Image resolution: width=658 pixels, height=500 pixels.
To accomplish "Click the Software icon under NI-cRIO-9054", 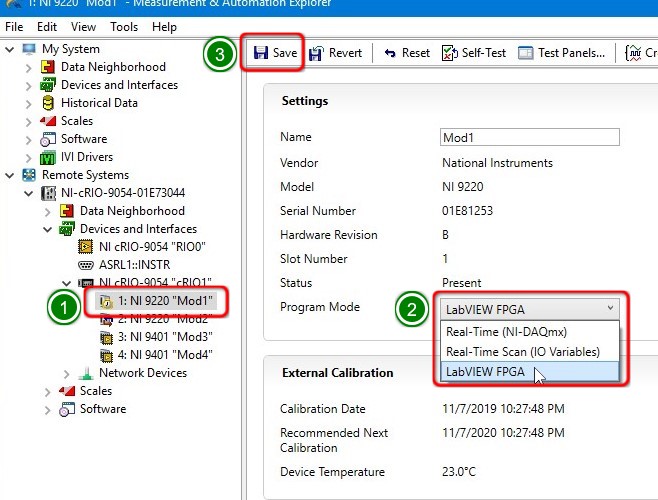I will tap(67, 409).
